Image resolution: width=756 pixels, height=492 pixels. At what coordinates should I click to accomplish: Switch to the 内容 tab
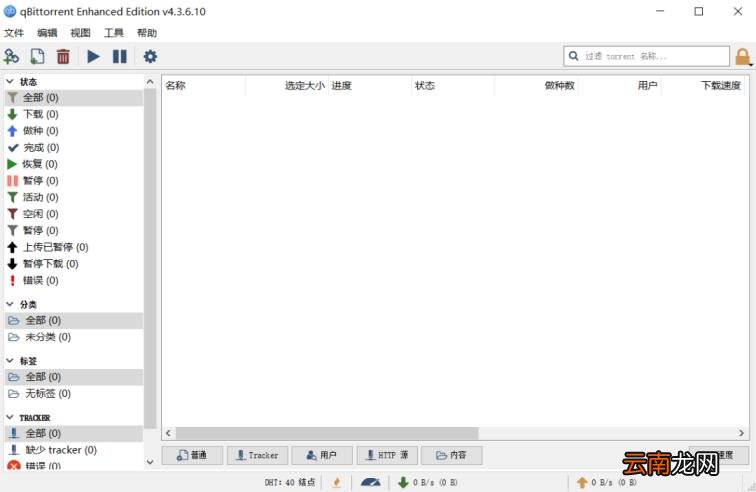click(x=452, y=455)
